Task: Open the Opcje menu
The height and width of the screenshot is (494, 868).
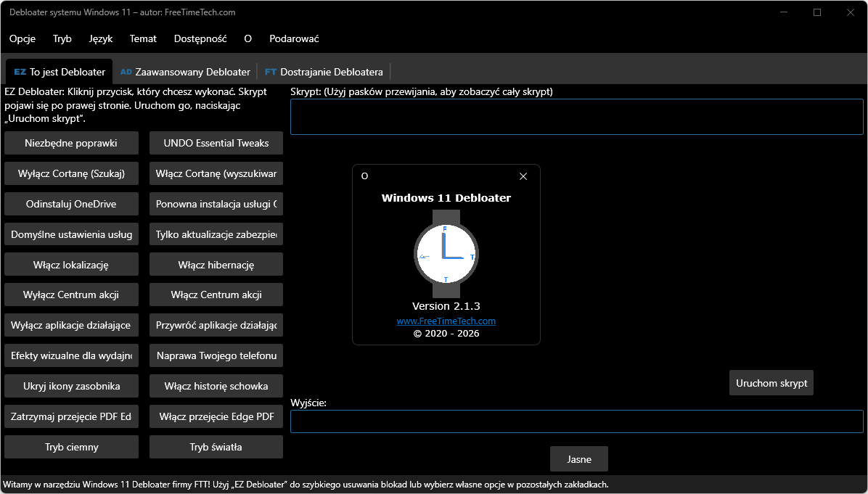Action: [x=22, y=38]
